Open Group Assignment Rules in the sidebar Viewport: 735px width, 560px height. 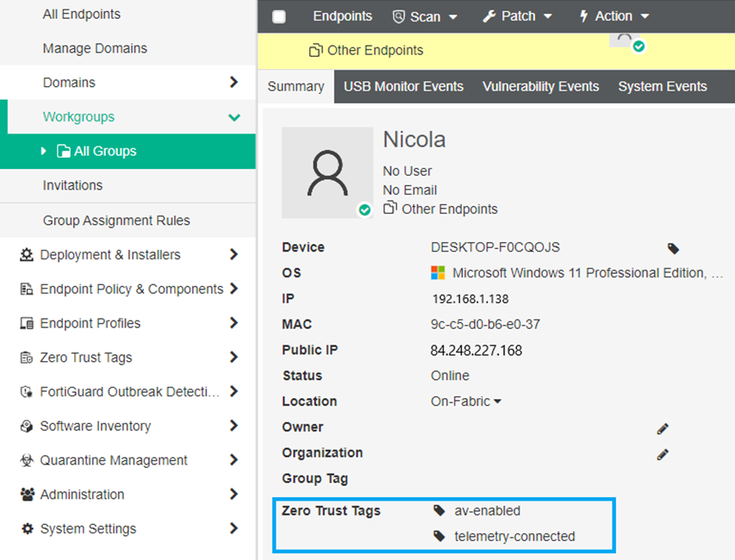(116, 221)
